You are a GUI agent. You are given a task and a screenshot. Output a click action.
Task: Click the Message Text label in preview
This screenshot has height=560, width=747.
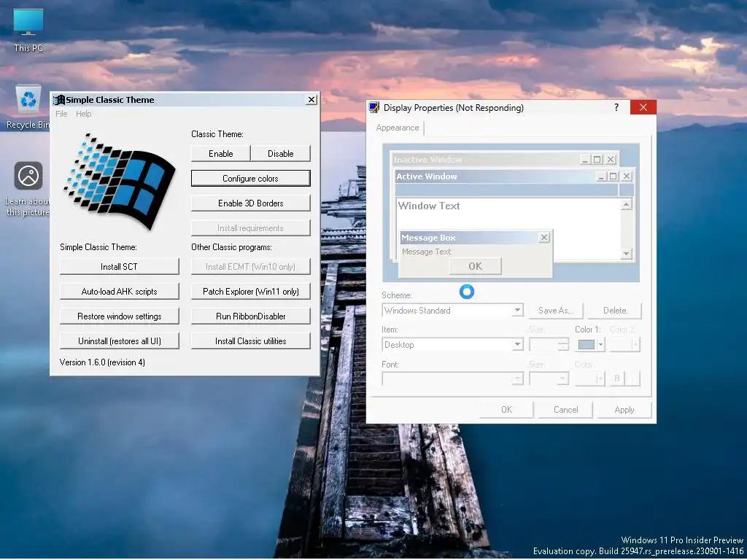point(426,252)
